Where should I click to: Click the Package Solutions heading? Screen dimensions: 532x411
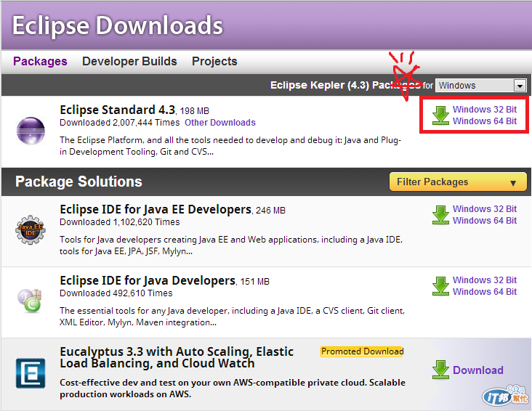(x=78, y=182)
